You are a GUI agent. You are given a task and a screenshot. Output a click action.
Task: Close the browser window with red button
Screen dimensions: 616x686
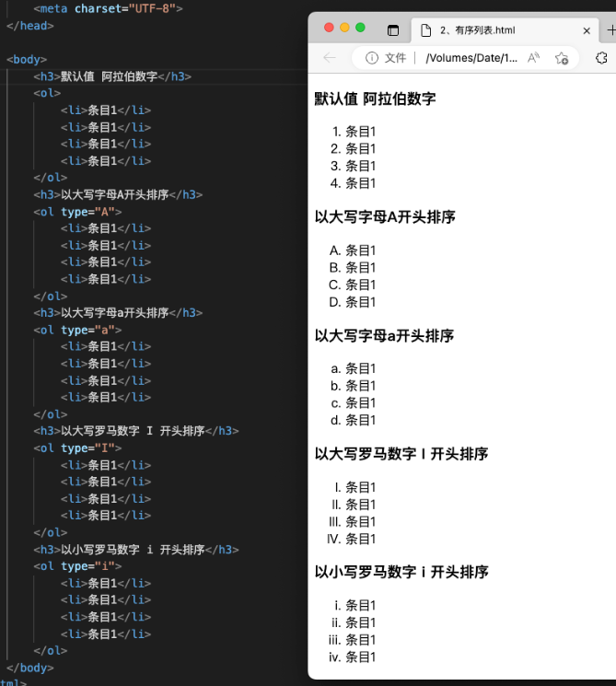point(329,28)
